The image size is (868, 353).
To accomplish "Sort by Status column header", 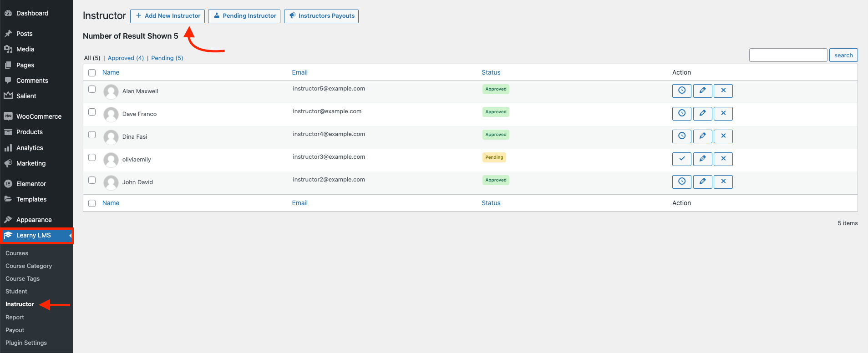I will (x=491, y=72).
